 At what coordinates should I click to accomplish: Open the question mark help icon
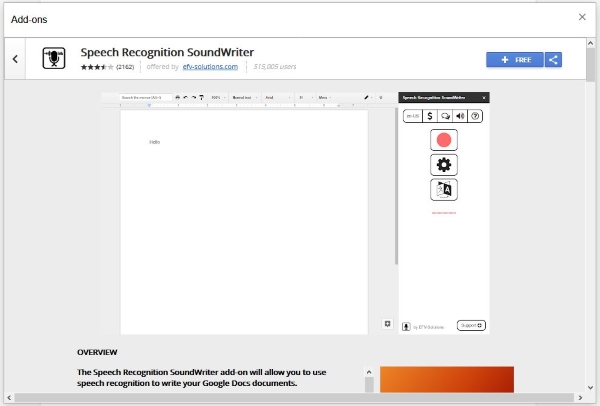click(x=476, y=116)
